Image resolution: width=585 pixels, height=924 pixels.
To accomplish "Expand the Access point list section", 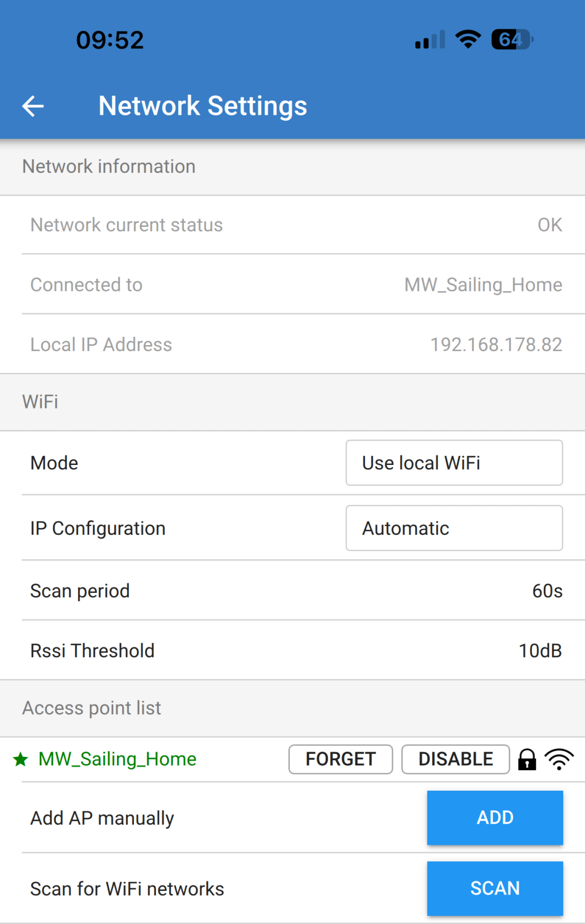I will (x=90, y=708).
